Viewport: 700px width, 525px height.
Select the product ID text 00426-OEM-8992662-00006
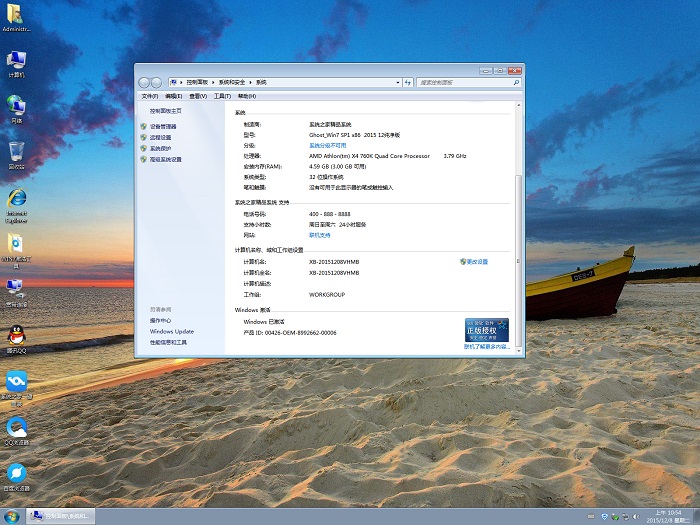(x=300, y=333)
